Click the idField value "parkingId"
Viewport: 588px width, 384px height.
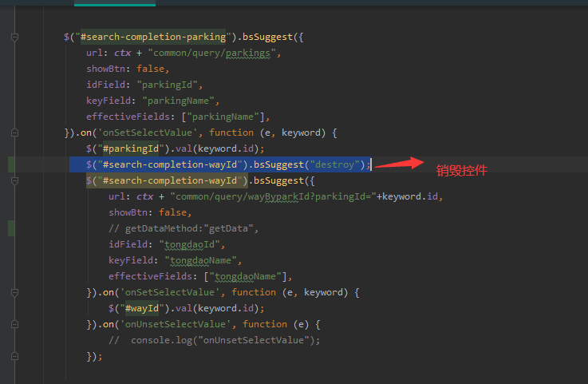(x=167, y=85)
